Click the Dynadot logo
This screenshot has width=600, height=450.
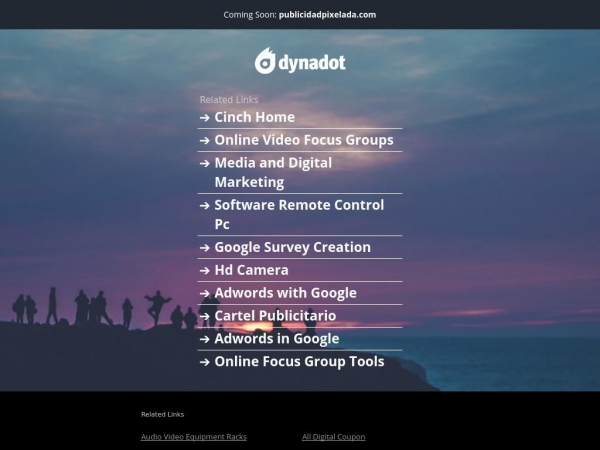point(300,61)
